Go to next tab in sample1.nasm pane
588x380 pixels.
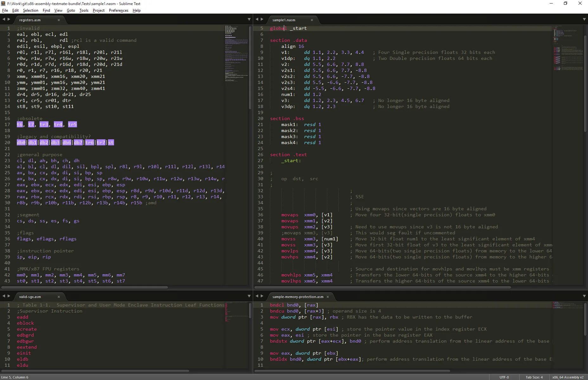pos(262,19)
